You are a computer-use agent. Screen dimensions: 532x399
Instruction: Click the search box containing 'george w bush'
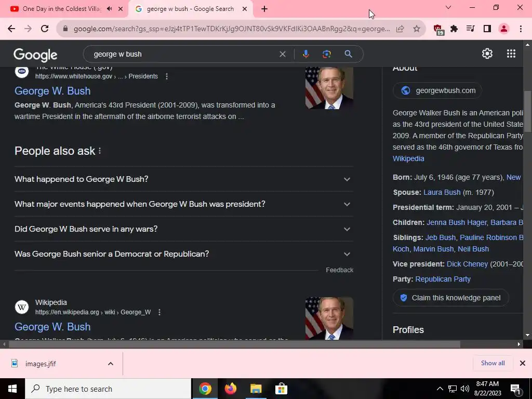point(183,54)
